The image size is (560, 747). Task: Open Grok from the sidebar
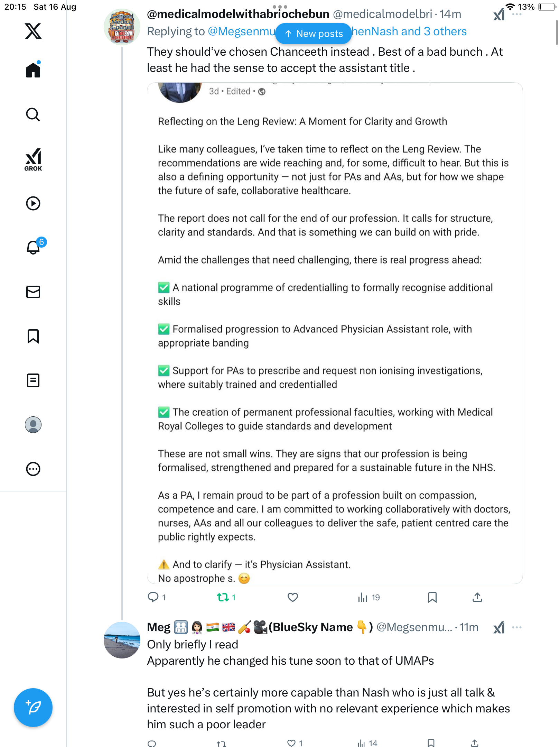pos(33,159)
